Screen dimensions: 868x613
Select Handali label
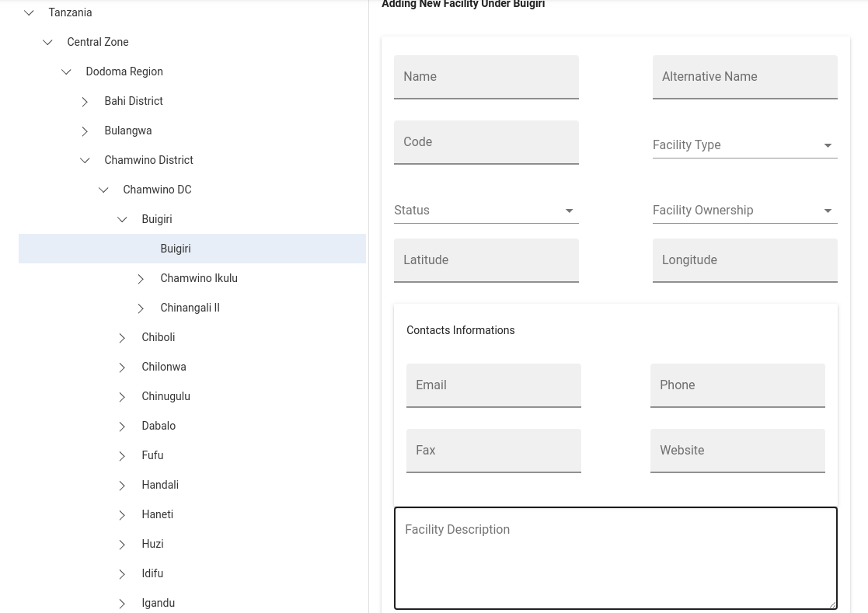click(x=160, y=485)
